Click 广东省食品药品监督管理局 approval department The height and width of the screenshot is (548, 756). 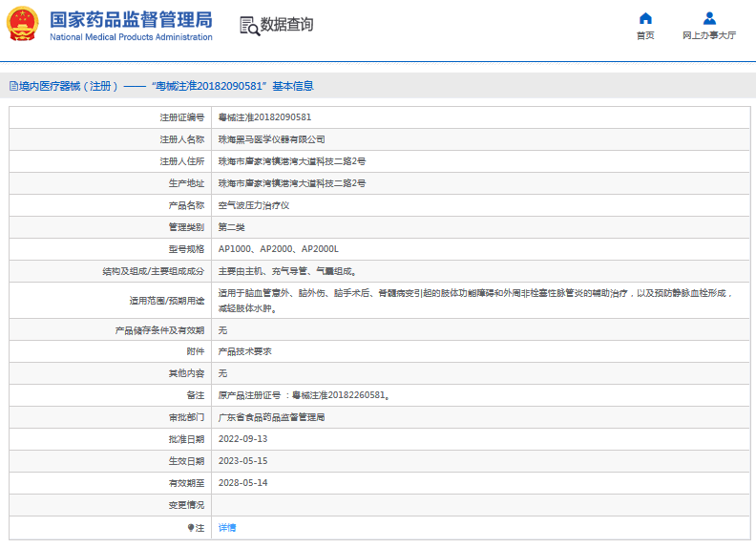[x=271, y=417]
